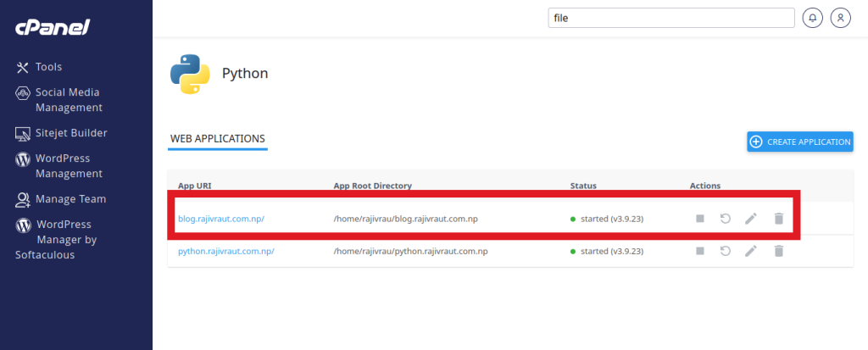Open notifications bell
The image size is (868, 350).
click(813, 18)
